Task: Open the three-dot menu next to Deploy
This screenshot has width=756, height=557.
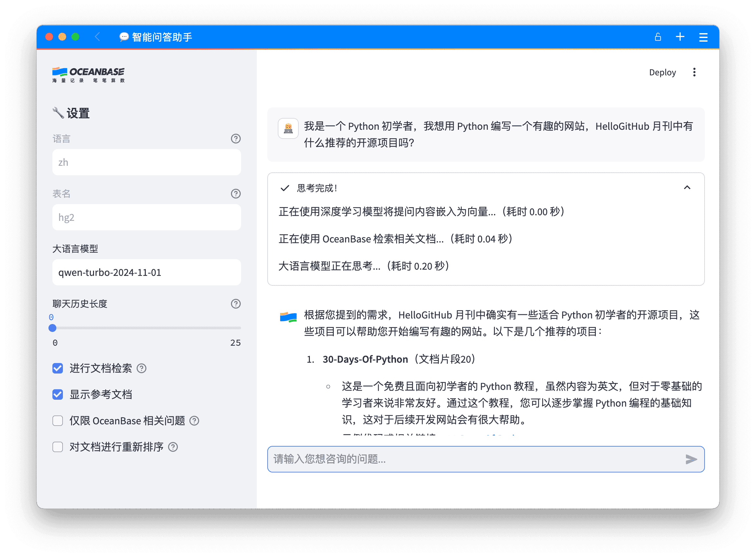Action: pos(694,72)
